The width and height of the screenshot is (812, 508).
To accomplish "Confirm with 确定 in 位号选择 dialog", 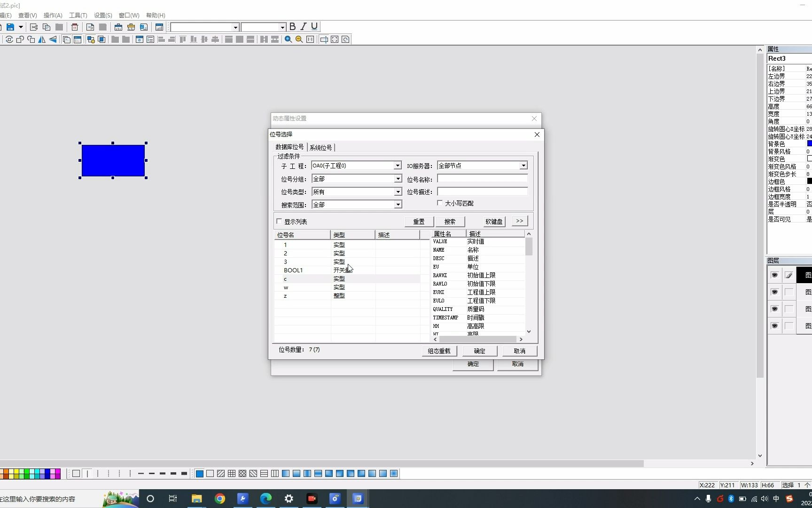I will tap(480, 351).
